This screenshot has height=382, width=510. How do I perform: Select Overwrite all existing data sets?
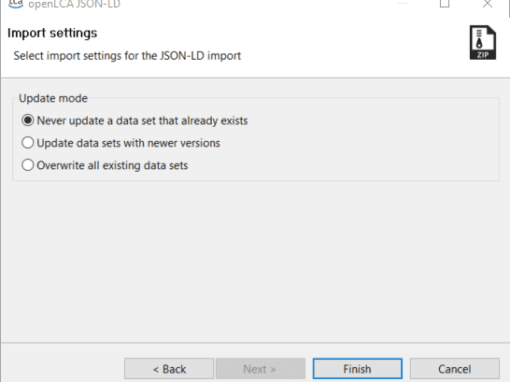[x=105, y=165]
